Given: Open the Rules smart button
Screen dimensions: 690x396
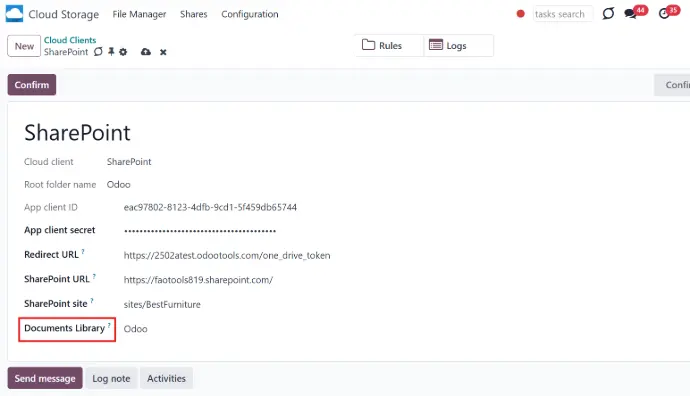Looking at the screenshot, I should pyautogui.click(x=389, y=45).
